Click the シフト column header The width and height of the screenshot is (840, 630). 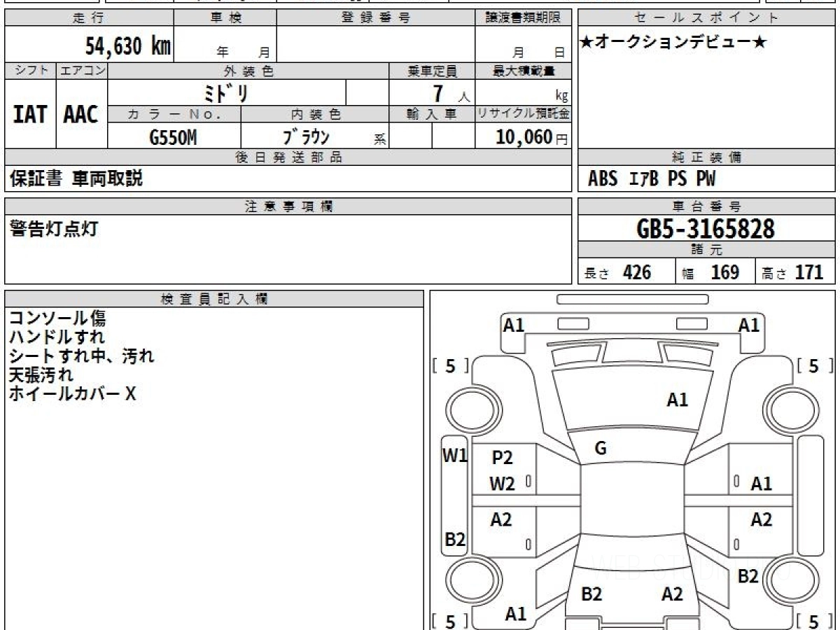(x=30, y=71)
